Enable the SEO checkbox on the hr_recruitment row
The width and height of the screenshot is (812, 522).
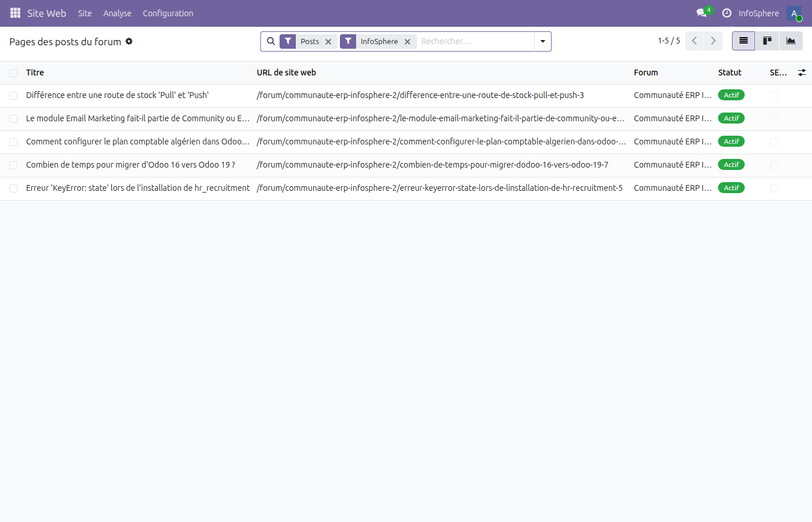coord(774,188)
